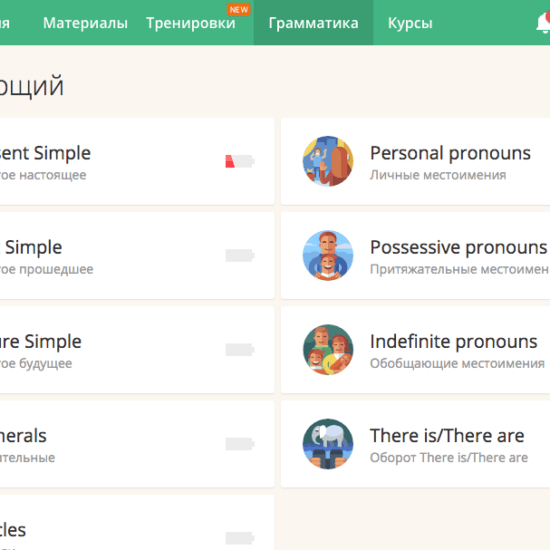The height and width of the screenshot is (550, 550).
Task: Click the empty battery indicator for Past Simple
Action: coord(240,255)
